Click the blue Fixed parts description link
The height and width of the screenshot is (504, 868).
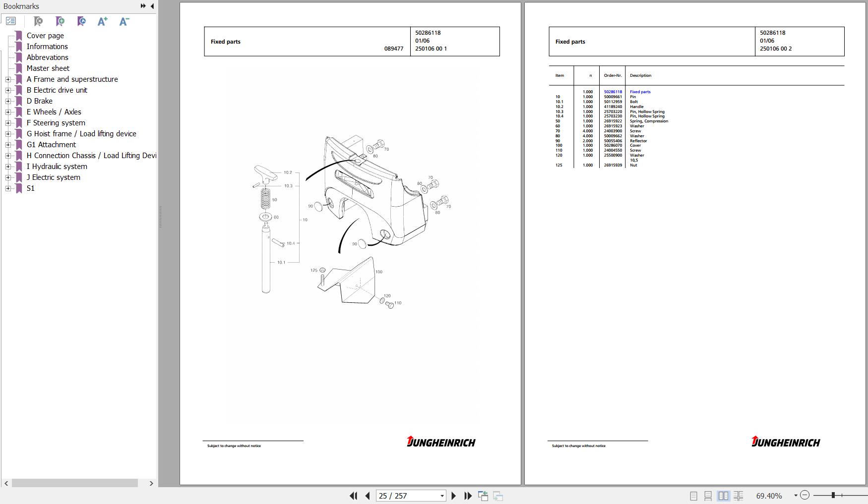[x=640, y=92]
